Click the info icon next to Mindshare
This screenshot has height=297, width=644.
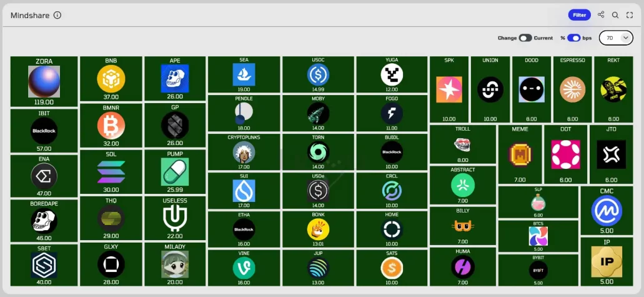[57, 16]
